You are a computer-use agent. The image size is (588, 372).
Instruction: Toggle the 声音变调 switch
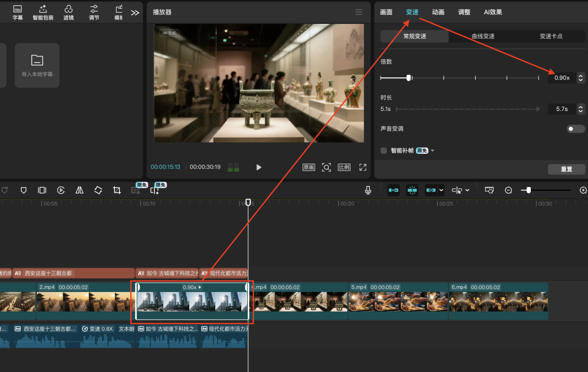pos(575,129)
